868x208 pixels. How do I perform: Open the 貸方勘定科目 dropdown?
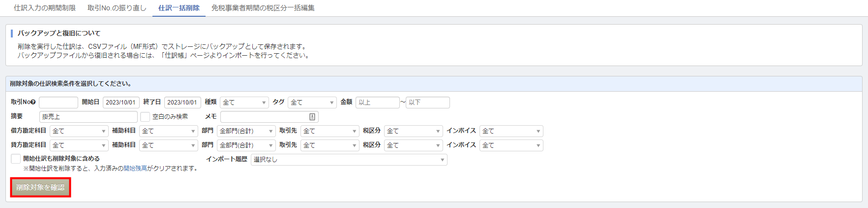coord(79,145)
